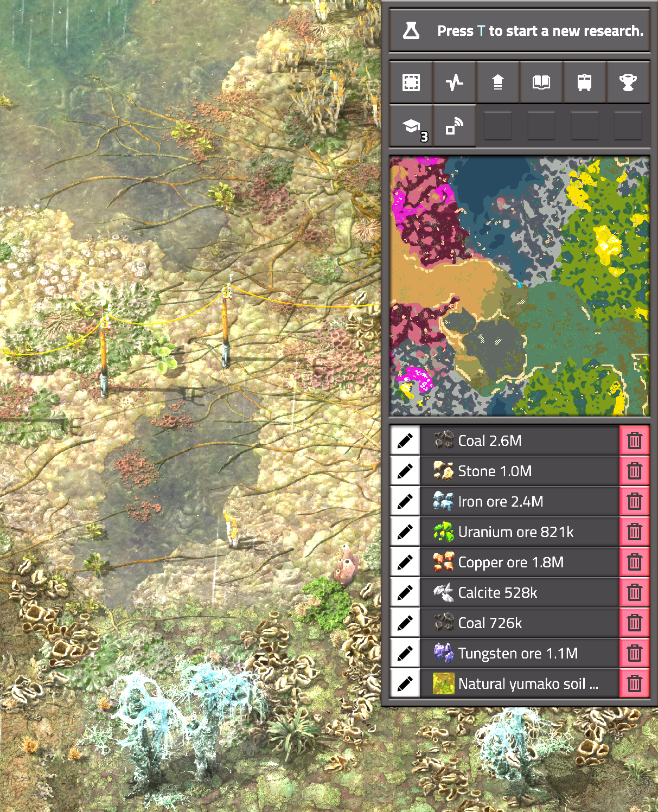Delete the Copper ore 1.8M entry

coord(634,562)
